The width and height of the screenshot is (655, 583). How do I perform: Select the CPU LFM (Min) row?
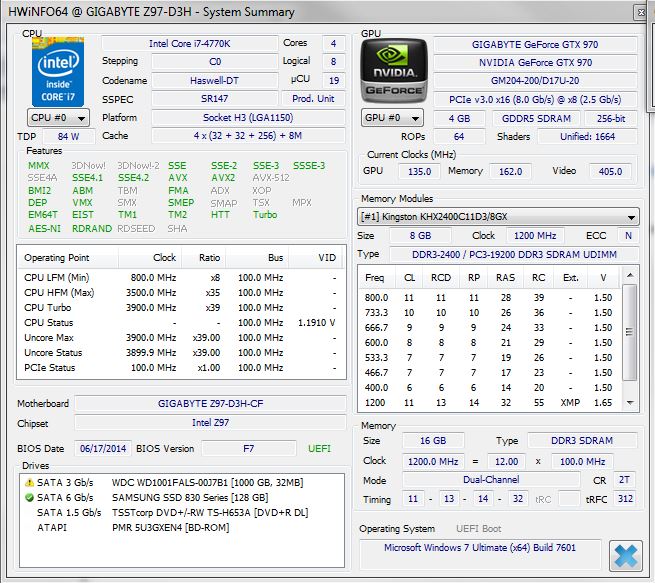(181, 278)
